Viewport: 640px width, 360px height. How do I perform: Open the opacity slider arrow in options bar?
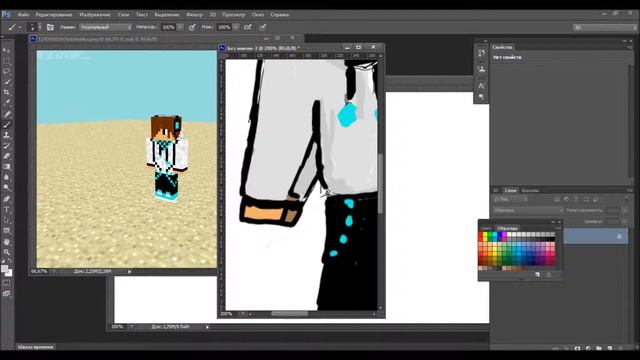coord(180,27)
